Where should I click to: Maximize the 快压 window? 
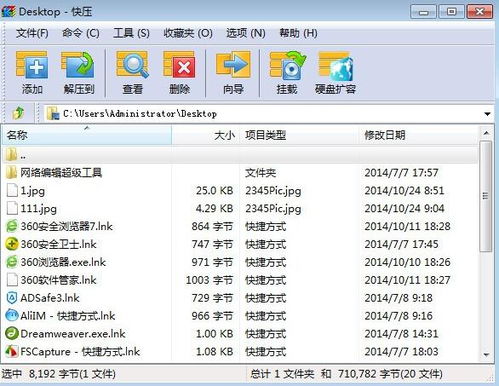point(451,12)
